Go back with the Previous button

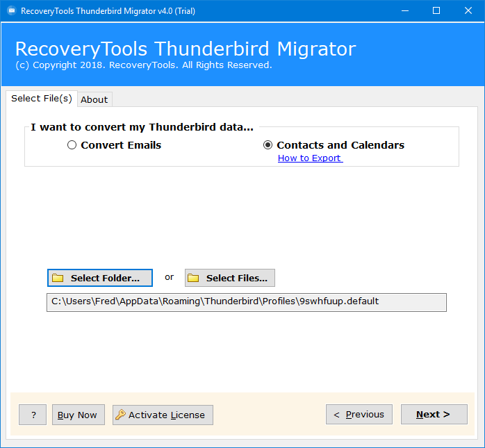pos(359,415)
